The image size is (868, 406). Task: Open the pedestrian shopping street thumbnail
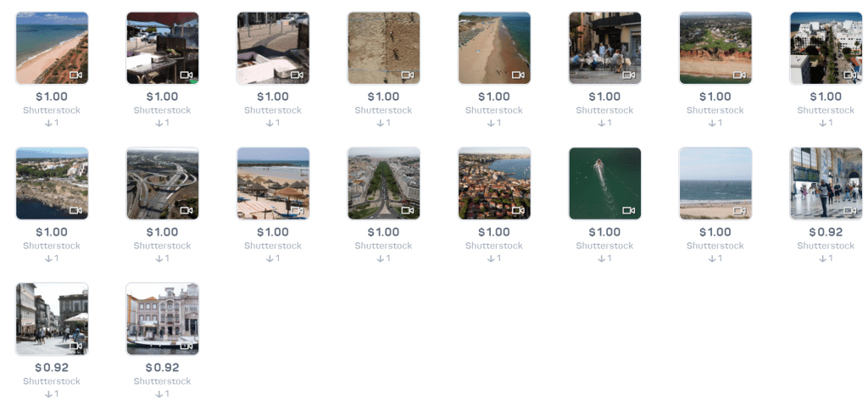point(52,319)
